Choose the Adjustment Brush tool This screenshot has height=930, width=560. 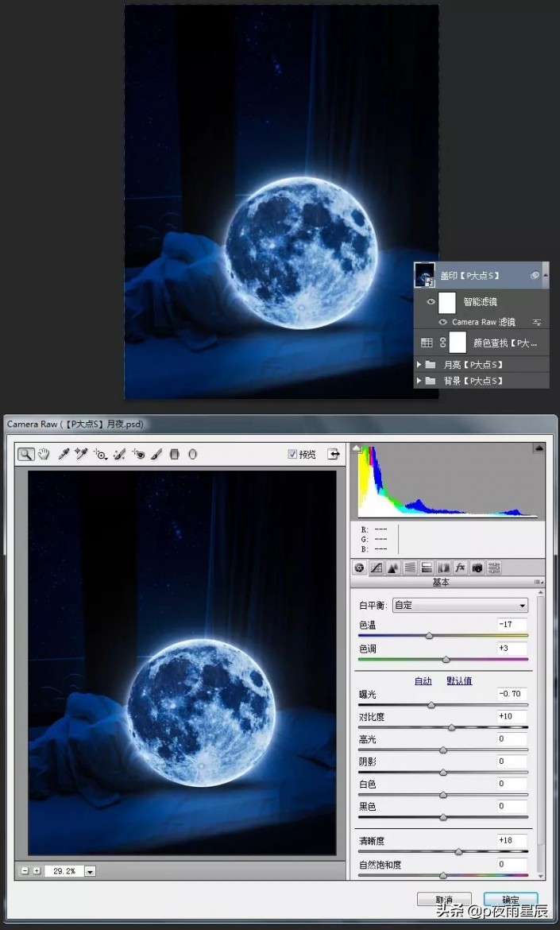pos(157,454)
